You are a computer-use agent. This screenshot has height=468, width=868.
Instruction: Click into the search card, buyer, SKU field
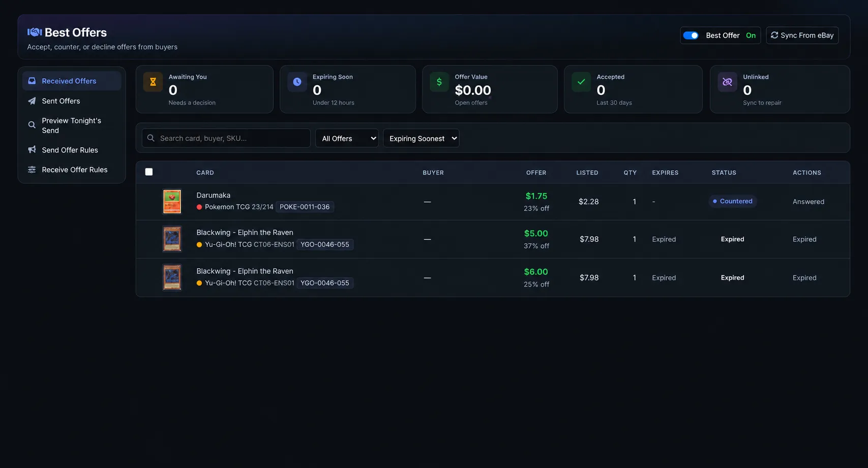tap(226, 138)
